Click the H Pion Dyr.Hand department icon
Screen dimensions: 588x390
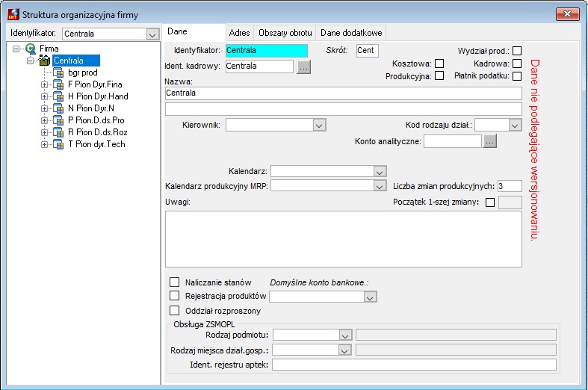pyautogui.click(x=58, y=96)
